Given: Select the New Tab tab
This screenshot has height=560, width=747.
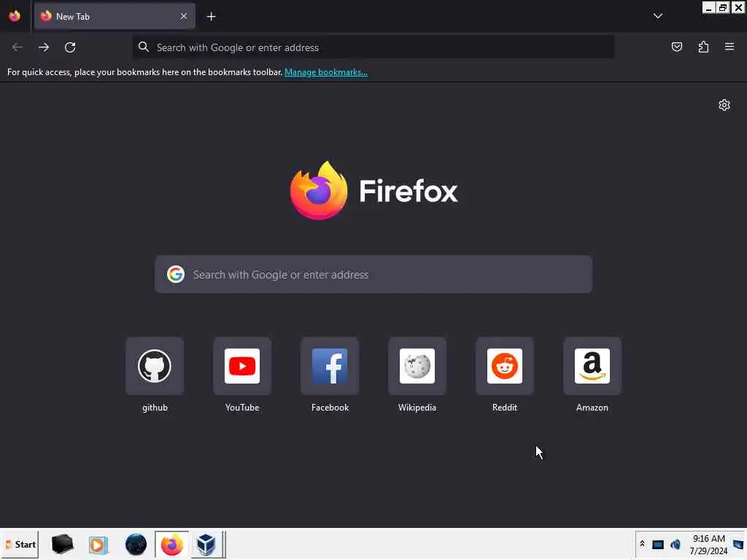Looking at the screenshot, I should [115, 16].
